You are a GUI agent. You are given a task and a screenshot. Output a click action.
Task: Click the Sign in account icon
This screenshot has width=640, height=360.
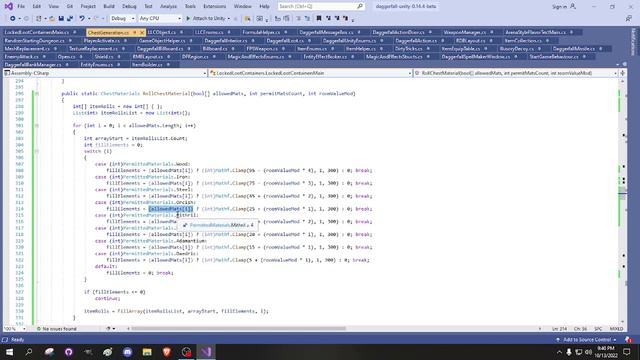[573, 7]
